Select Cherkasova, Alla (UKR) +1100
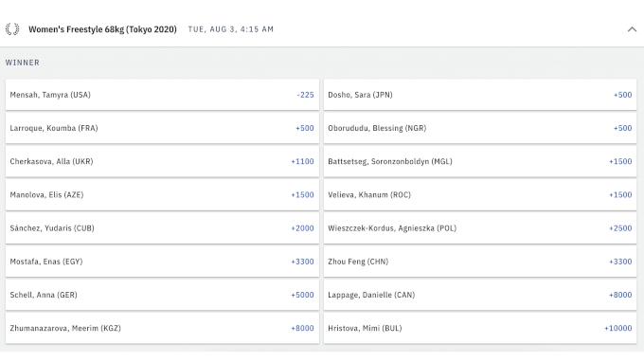This screenshot has width=644, height=362. point(162,161)
